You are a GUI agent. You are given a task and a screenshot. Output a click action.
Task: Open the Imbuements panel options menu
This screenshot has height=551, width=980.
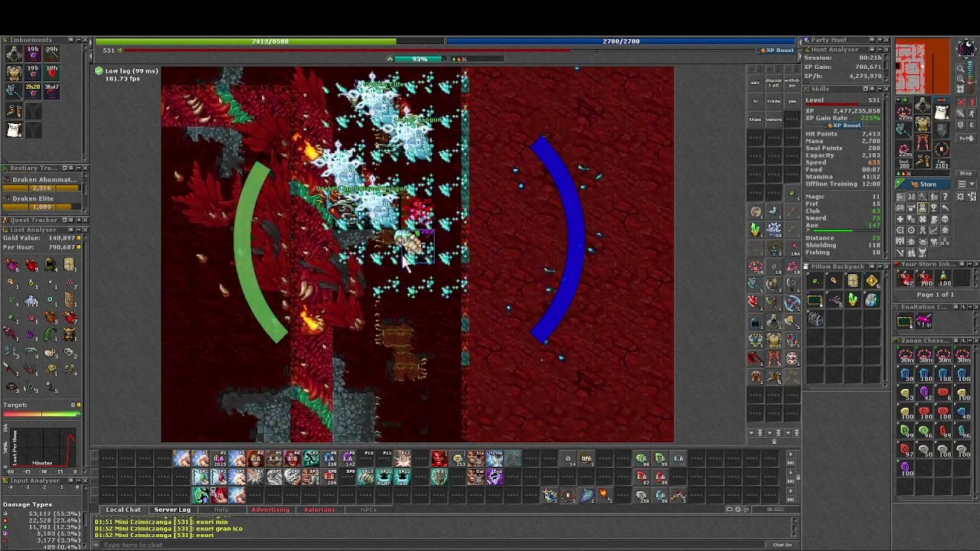[x=71, y=40]
